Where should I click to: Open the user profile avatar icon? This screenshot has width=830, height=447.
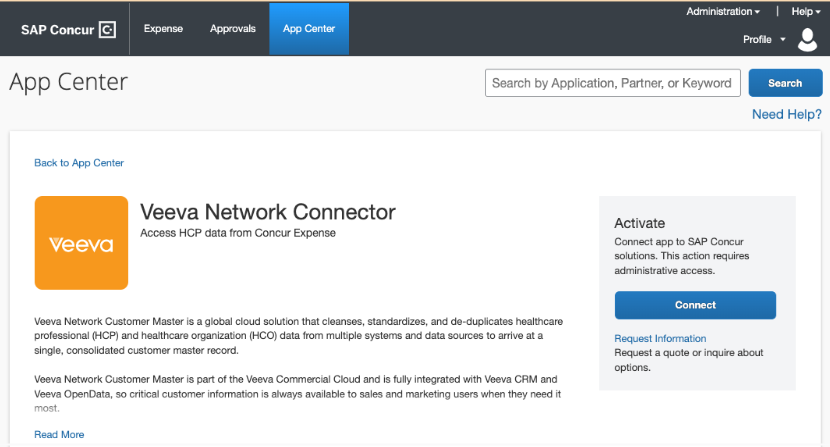[x=807, y=40]
